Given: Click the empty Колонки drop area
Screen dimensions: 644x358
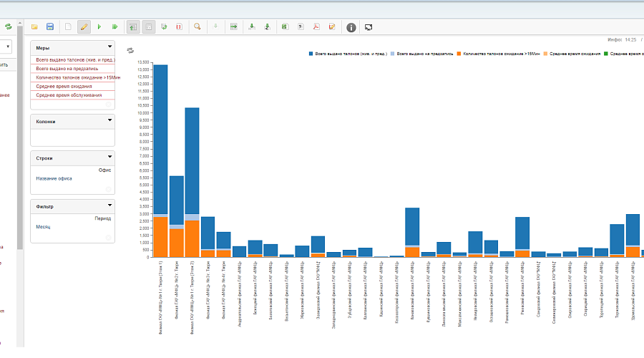Looking at the screenshot, I should pyautogui.click(x=73, y=137).
